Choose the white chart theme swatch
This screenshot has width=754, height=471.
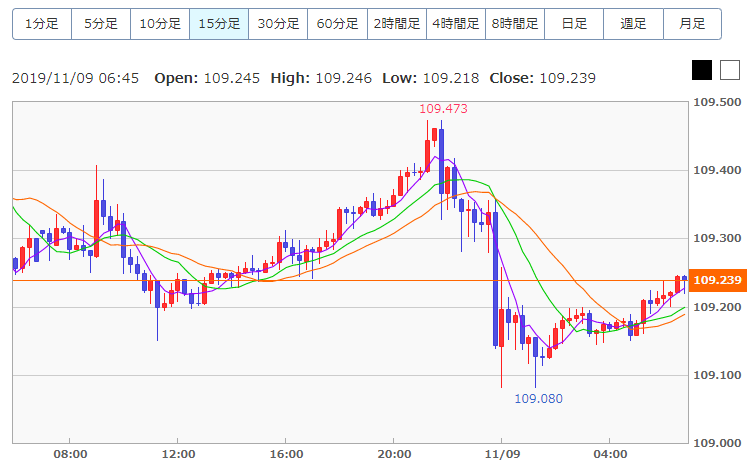point(729,70)
